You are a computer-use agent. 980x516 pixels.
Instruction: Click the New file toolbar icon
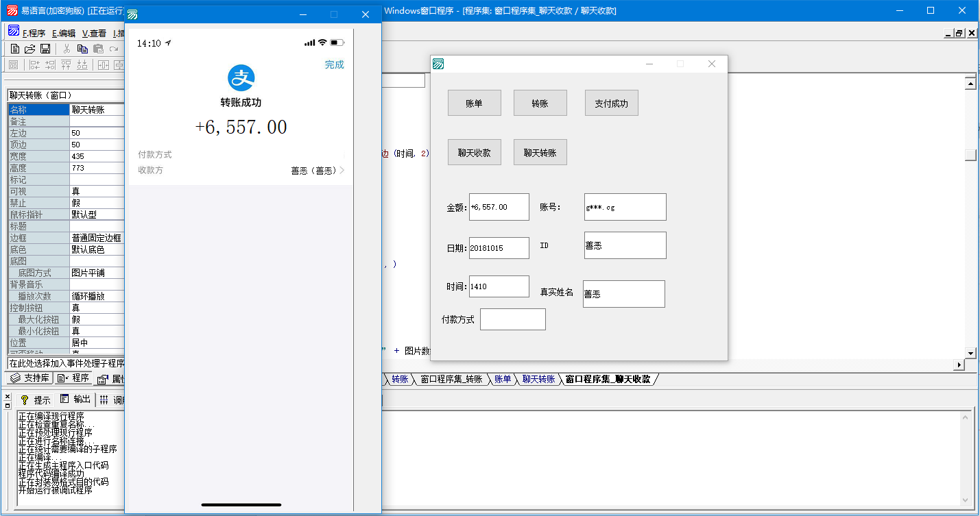[14, 49]
